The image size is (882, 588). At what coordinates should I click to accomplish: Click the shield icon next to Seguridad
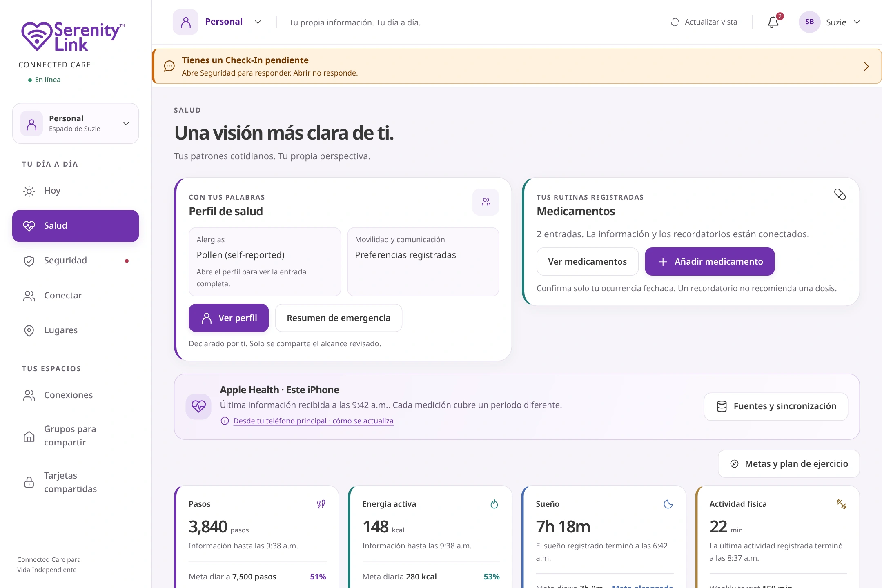tap(29, 261)
